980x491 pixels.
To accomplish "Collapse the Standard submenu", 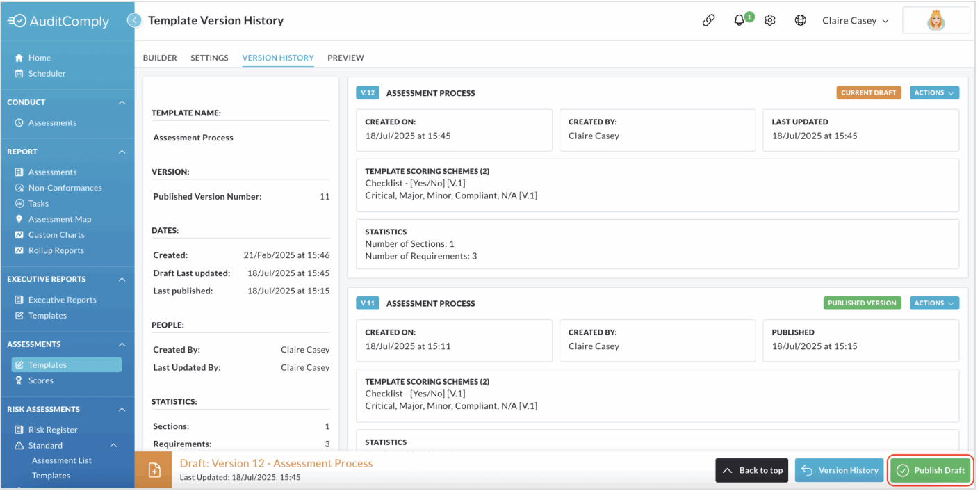I will (113, 445).
